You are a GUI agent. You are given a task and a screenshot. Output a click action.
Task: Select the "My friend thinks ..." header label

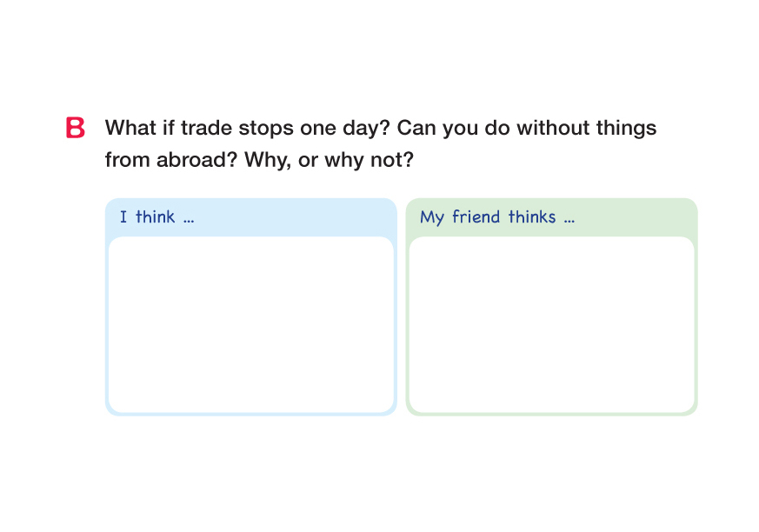pos(496,217)
